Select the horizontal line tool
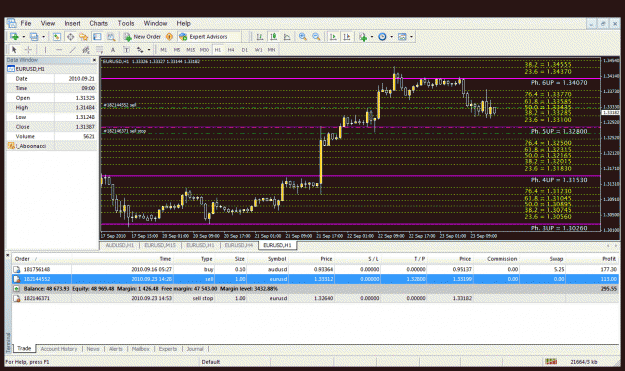The width and height of the screenshot is (625, 371). coord(59,50)
